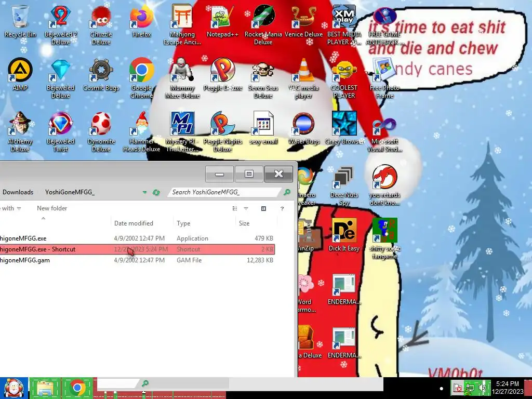532x399 pixels.
Task: Switch to Chrome on the taskbar
Action: click(x=77, y=388)
